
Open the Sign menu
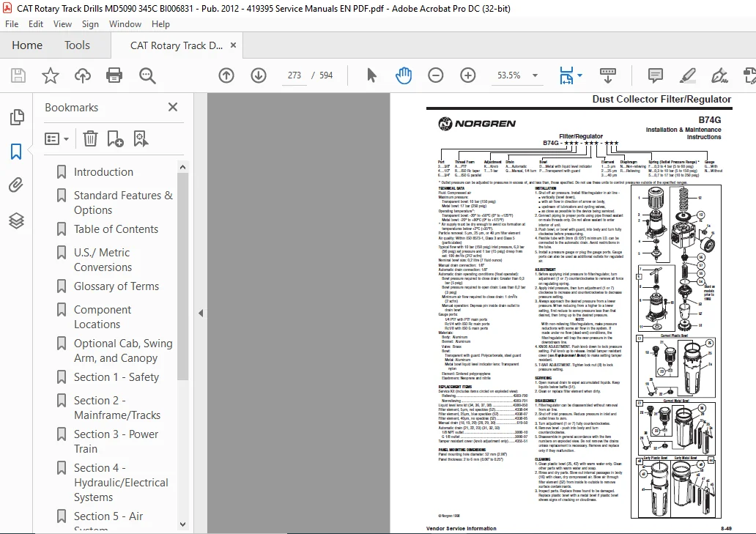(x=90, y=24)
